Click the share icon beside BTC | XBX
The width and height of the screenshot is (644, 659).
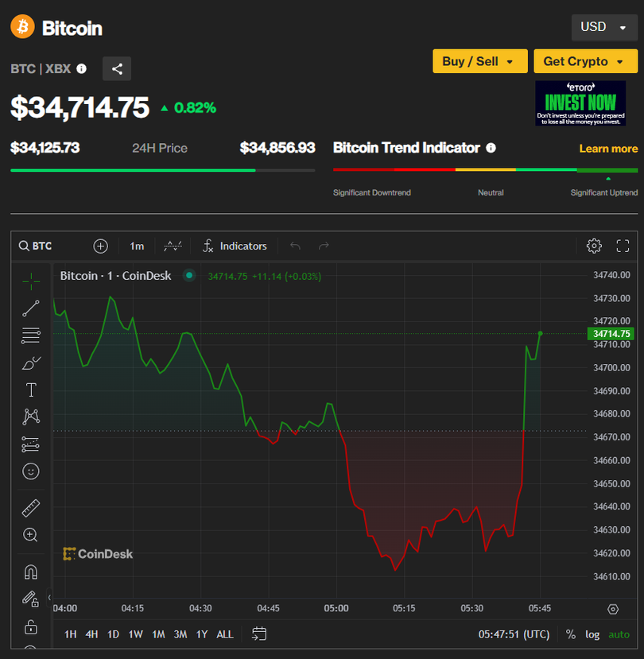click(117, 68)
